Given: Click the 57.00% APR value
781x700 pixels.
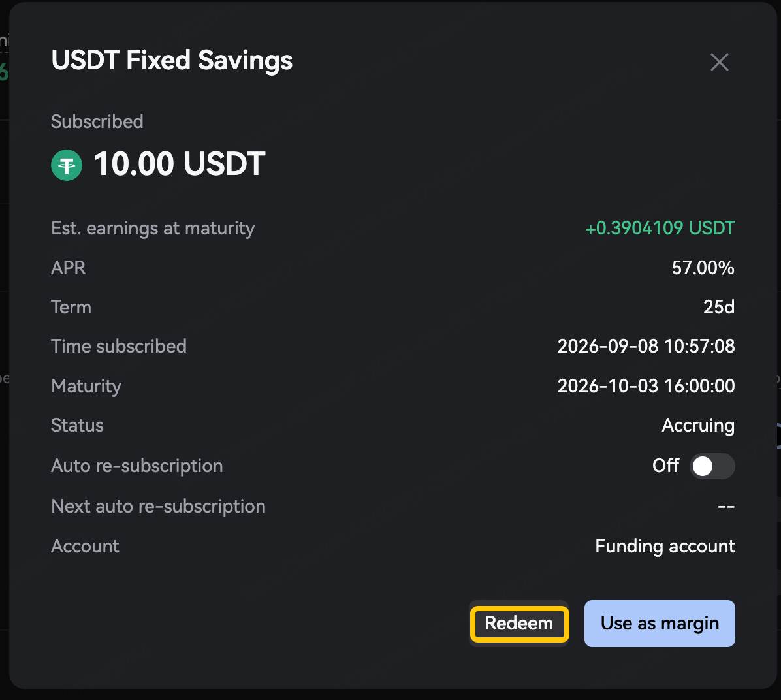Looking at the screenshot, I should tap(703, 268).
